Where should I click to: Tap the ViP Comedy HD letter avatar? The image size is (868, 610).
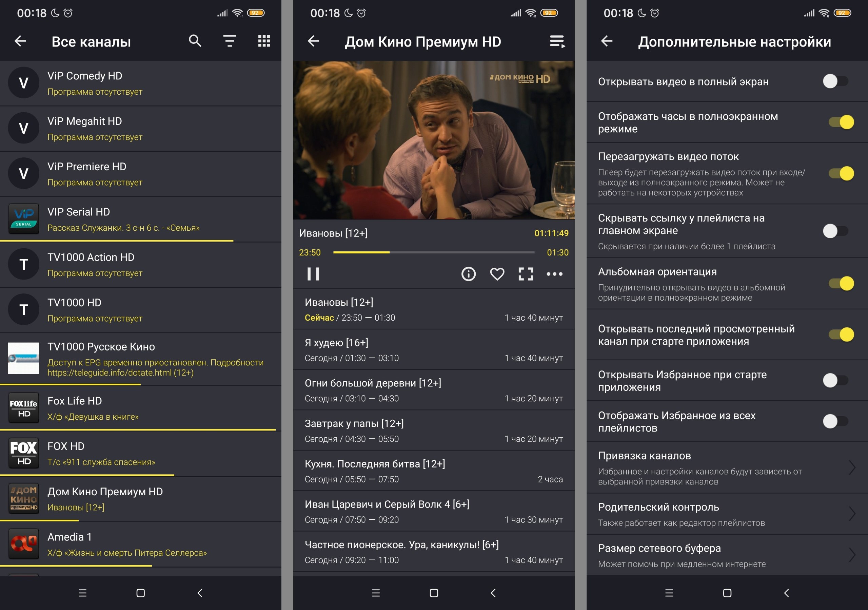click(x=23, y=82)
